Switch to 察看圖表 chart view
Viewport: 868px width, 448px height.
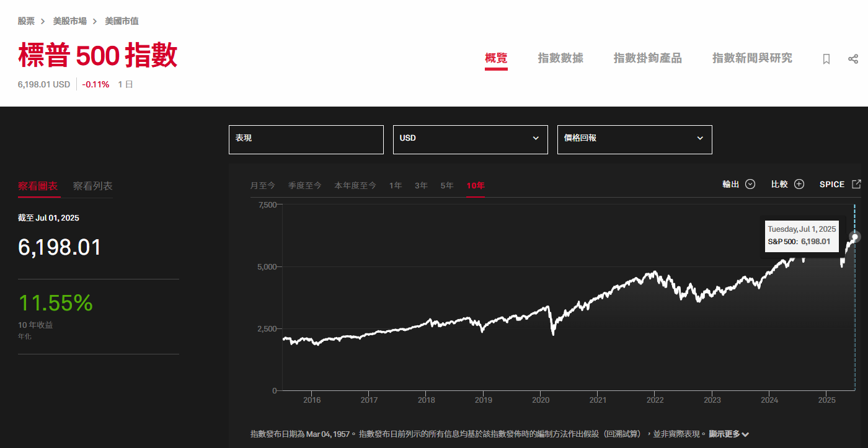pos(38,186)
